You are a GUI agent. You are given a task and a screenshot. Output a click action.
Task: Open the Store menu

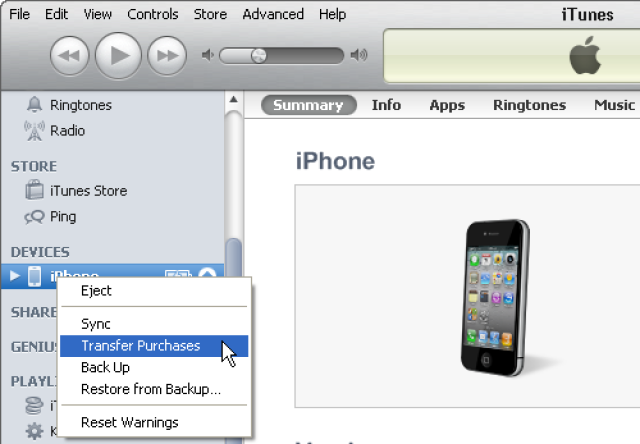(x=210, y=14)
